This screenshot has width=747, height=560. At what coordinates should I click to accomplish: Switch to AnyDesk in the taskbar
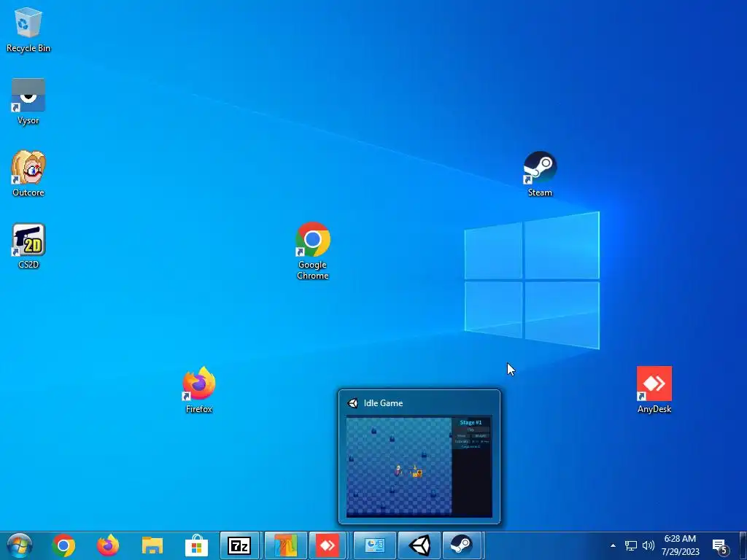coord(328,545)
